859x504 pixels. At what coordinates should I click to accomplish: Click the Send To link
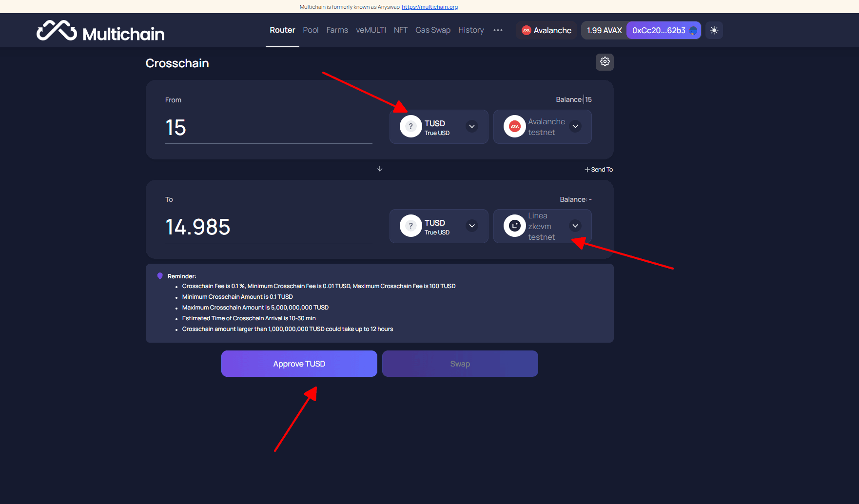(599, 170)
